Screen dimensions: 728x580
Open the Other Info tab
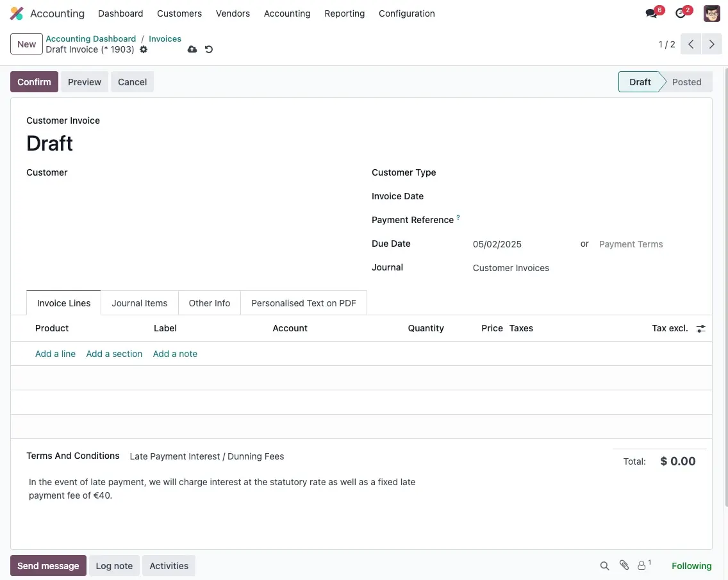coord(209,303)
